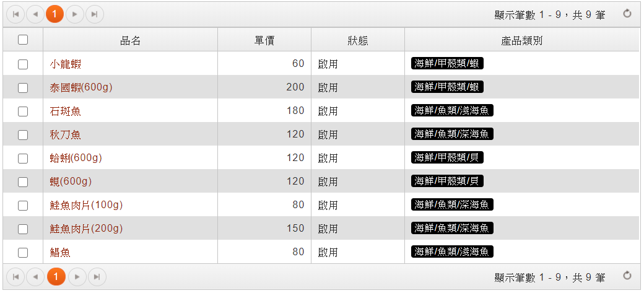Click the 海鮮/甲殼類/蝦 tag in 小龍蝦 row
The image size is (644, 293).
pos(447,63)
